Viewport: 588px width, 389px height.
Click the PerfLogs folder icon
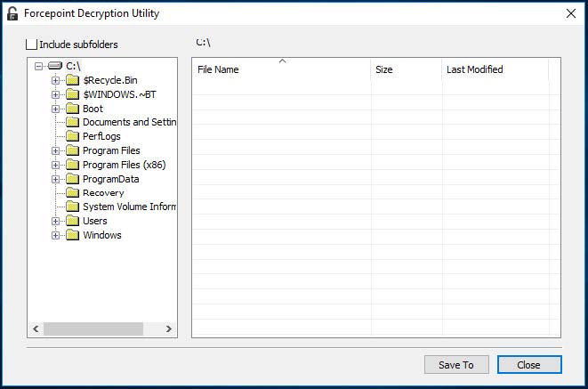pyautogui.click(x=73, y=136)
